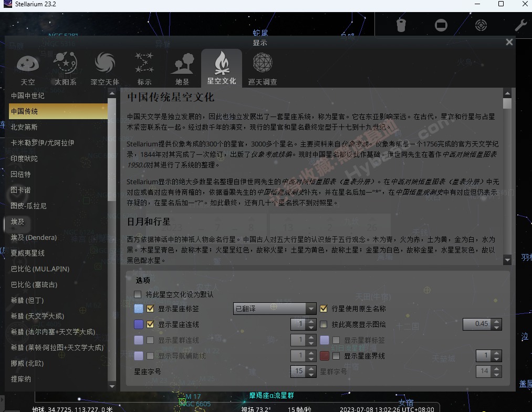The height and width of the screenshot is (412, 532).
Task: Click the concentric target icon in top toolbar
Action: (x=481, y=25)
